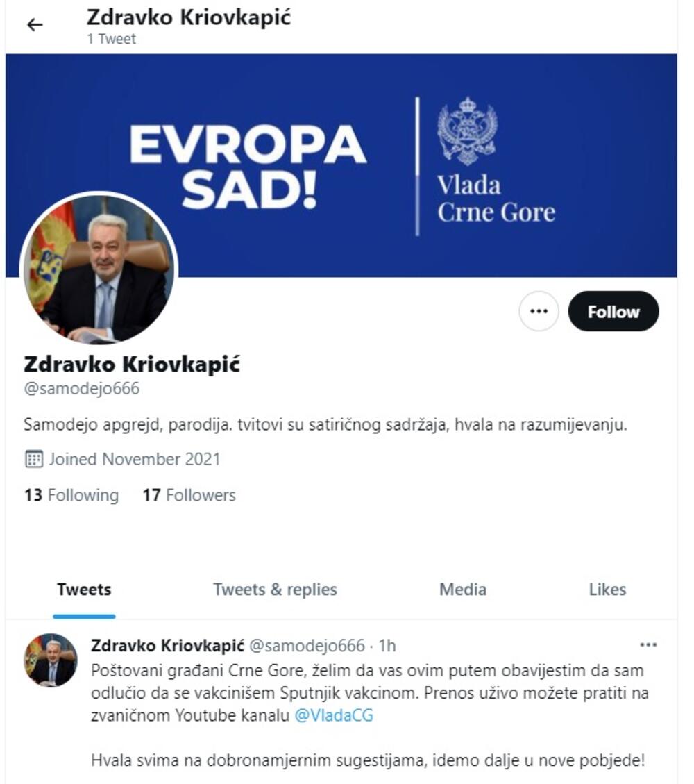The height and width of the screenshot is (784, 694).
Task: Click the @samodejo666 handle in the tweet
Action: click(307, 646)
